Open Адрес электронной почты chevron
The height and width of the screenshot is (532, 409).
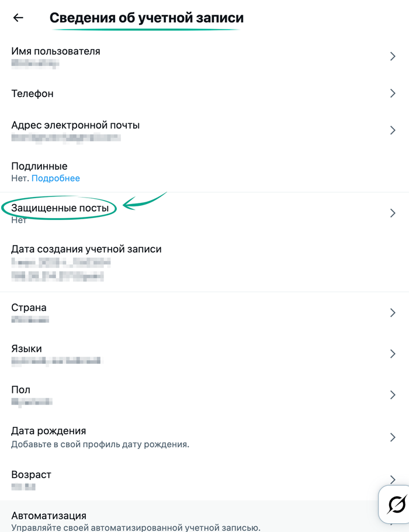pyautogui.click(x=393, y=130)
